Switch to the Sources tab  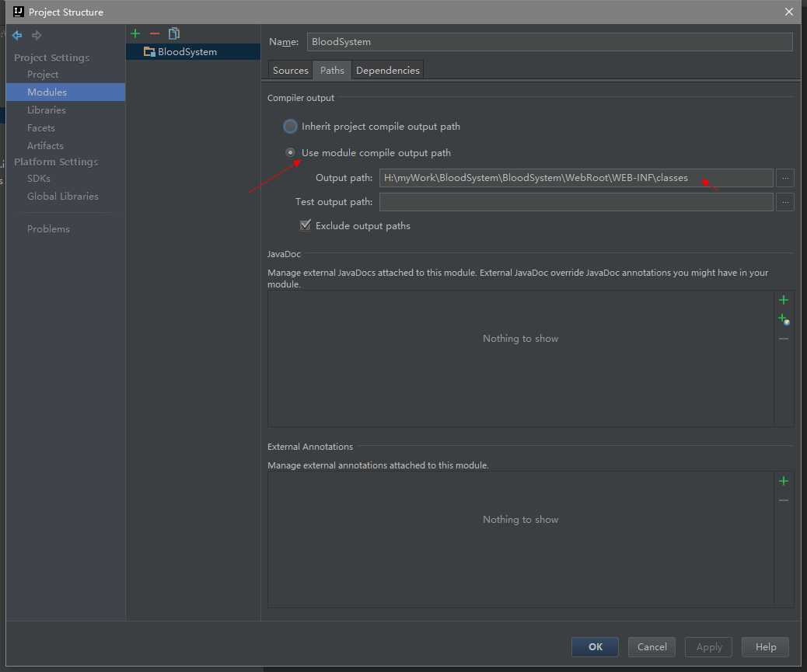point(290,71)
